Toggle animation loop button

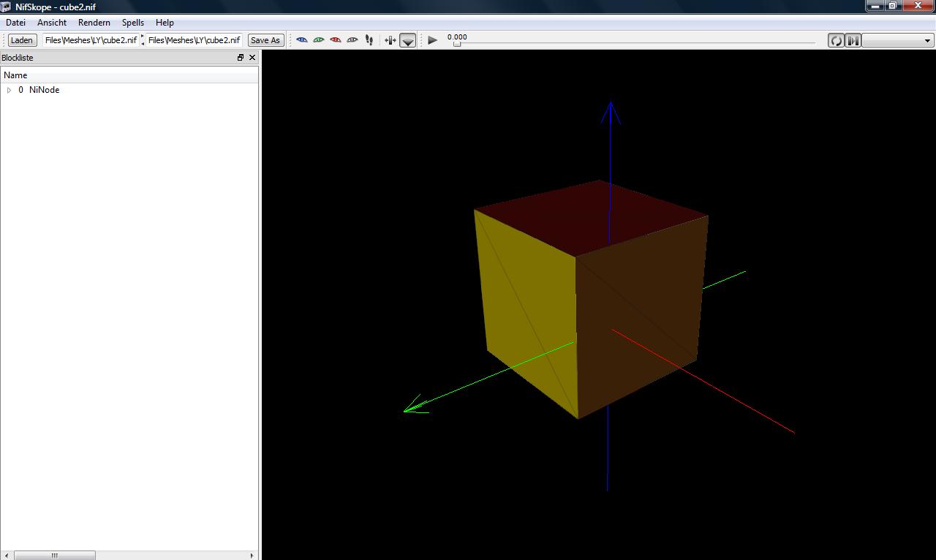click(x=836, y=40)
